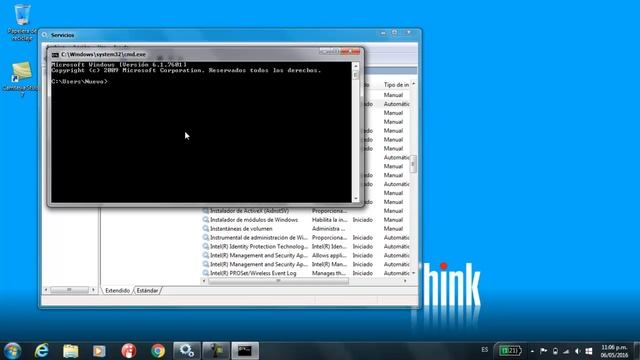Click the services list horizontal scroll left arrow
Viewport: 640px width, 360px height.
coord(204,281)
